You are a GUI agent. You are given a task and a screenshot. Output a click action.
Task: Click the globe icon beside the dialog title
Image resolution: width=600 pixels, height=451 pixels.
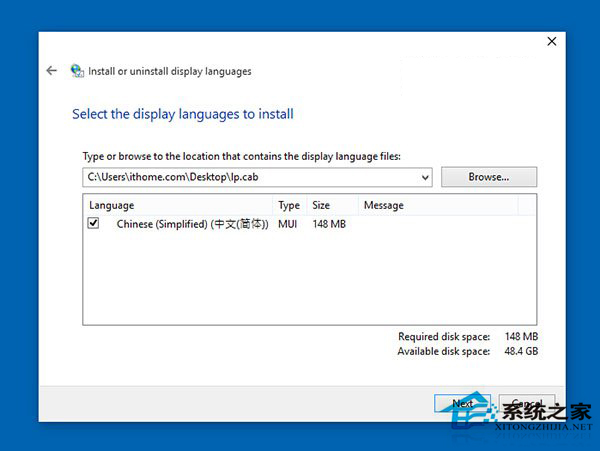point(77,72)
